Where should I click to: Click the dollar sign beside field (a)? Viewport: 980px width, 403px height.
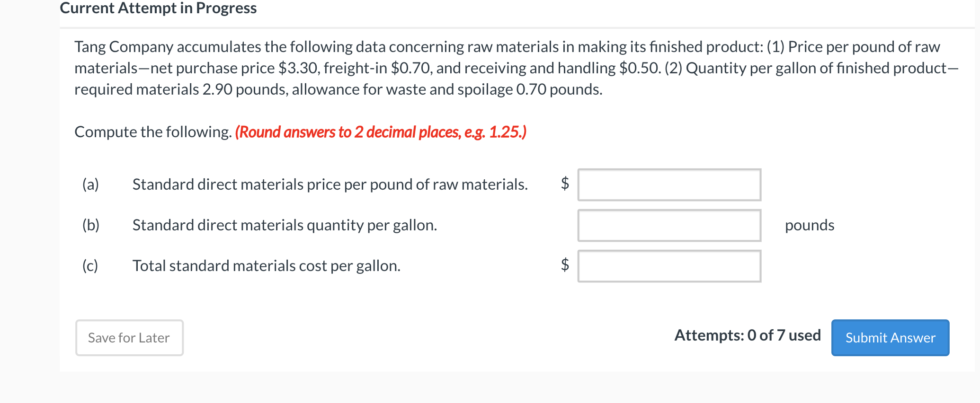coord(565,183)
